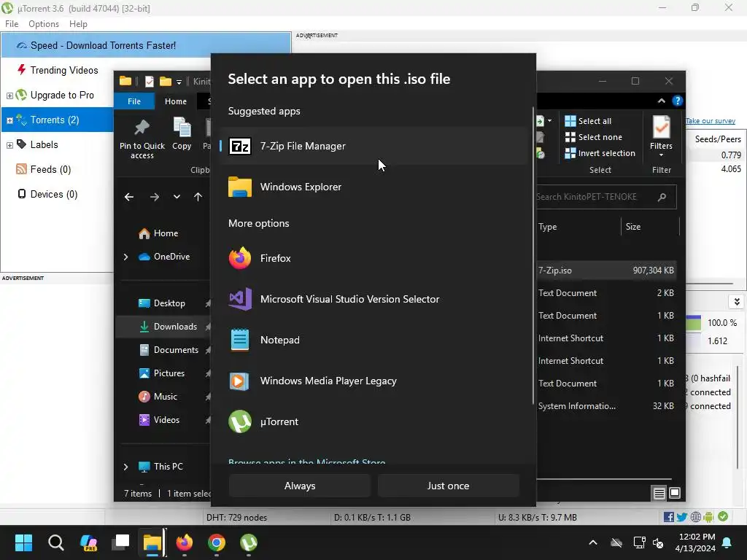Screen dimensions: 747x560
Task: Pick Microsoft Visual Studio Version Selector
Action: (x=373, y=300)
